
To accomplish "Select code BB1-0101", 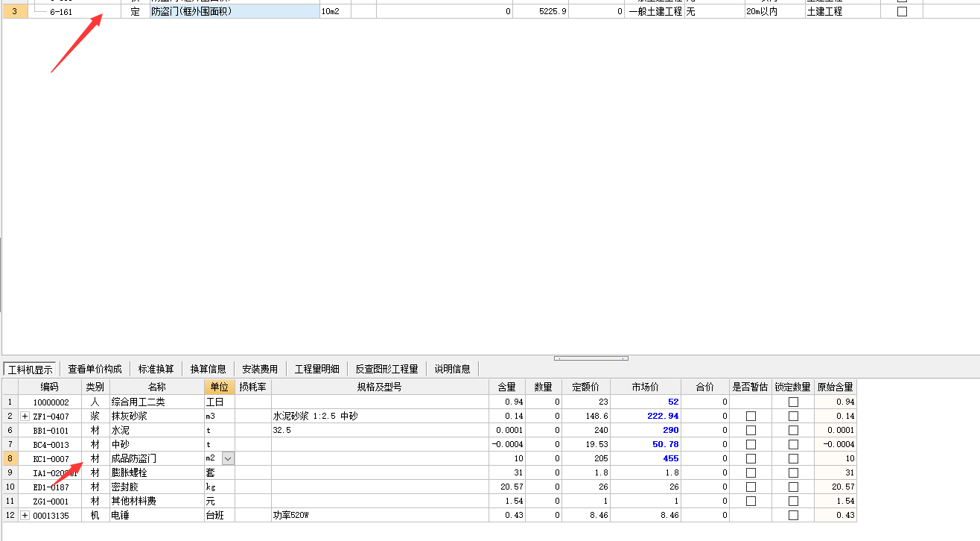I will click(50, 431).
